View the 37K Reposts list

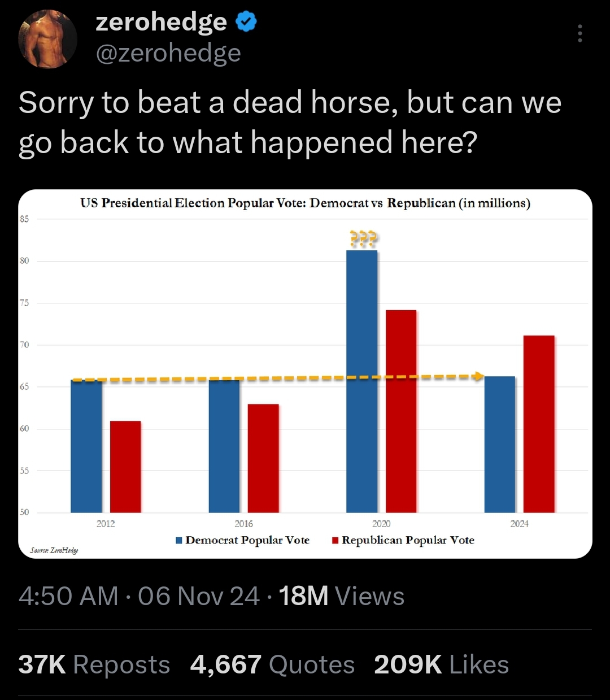94,664
